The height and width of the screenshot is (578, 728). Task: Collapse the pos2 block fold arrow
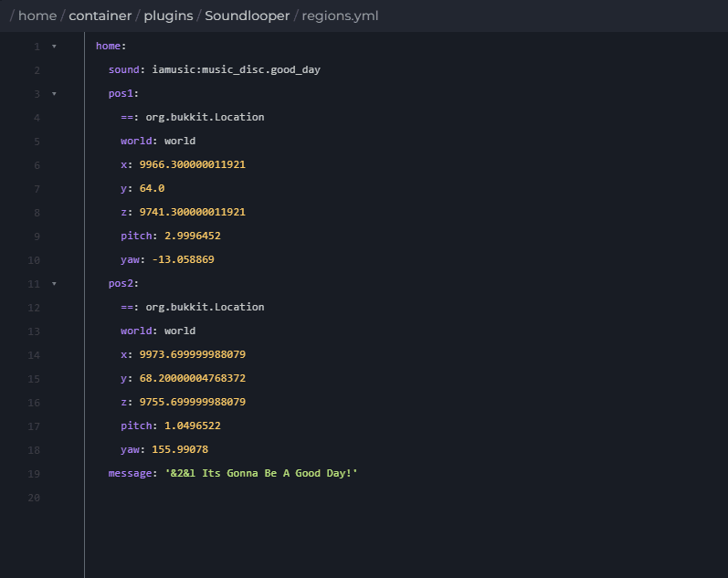(x=54, y=284)
